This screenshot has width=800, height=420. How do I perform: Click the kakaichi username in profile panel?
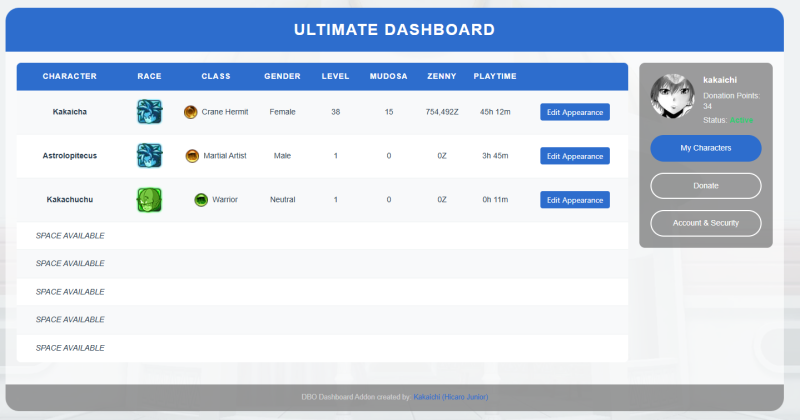click(x=720, y=80)
